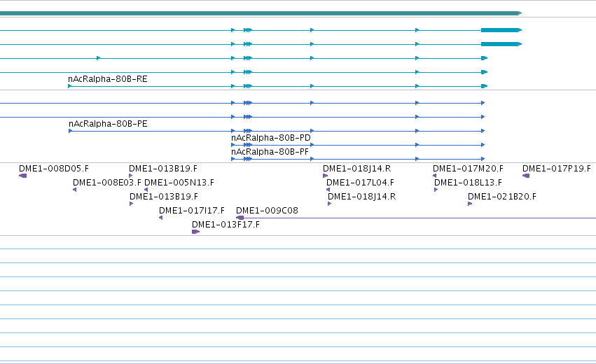Click the DME1-005N13.F label

179,183
